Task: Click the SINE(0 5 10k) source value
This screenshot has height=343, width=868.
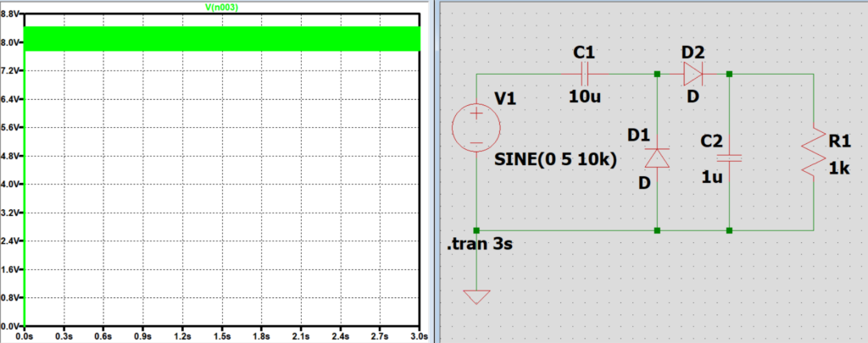Action: click(556, 162)
